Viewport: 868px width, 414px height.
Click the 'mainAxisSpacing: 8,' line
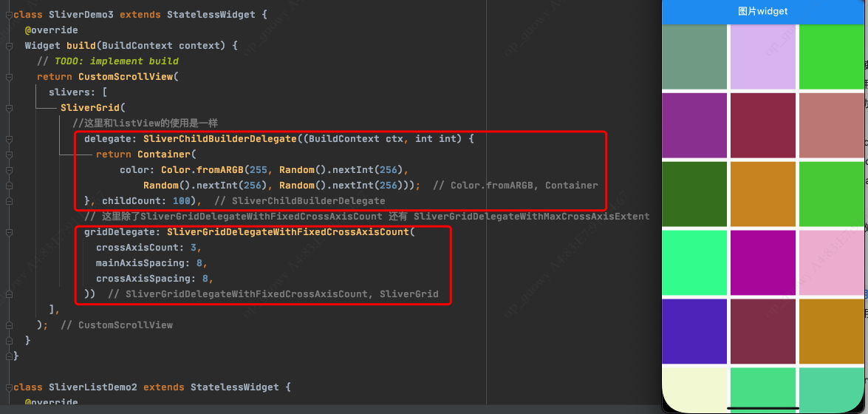(151, 262)
